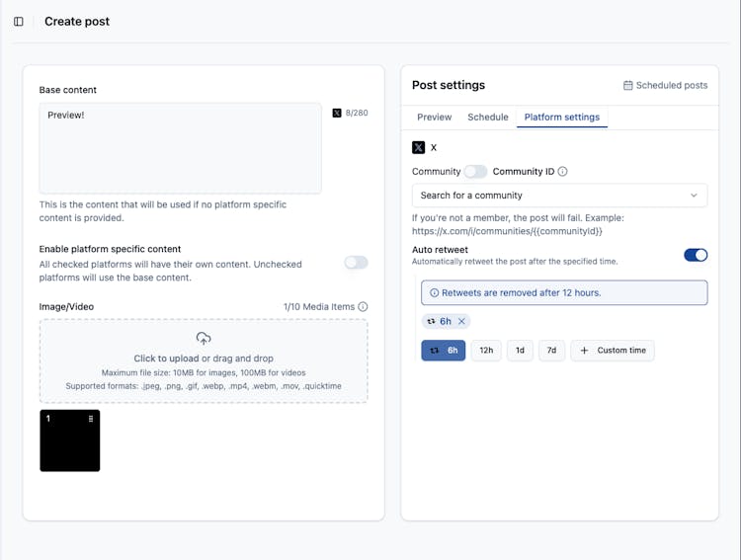Select the Platform settings tab
741x560 pixels.
coord(562,118)
